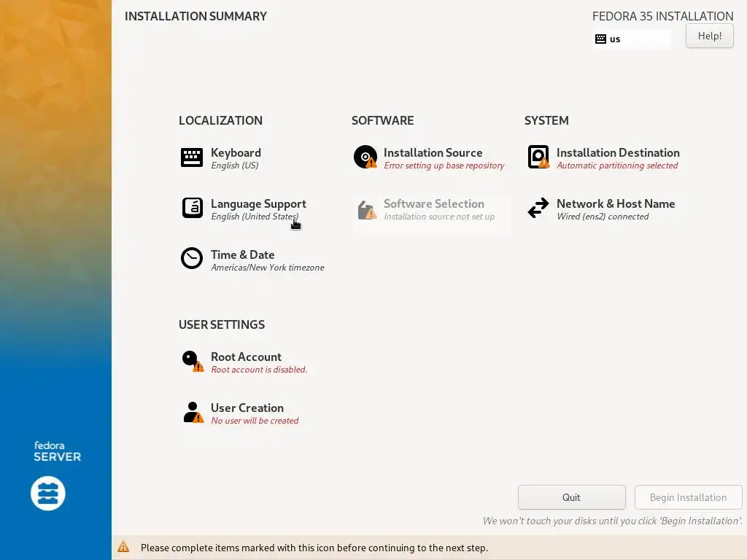The width and height of the screenshot is (747, 560).
Task: Click 'English (US)' keyboard status text
Action: coord(235,166)
